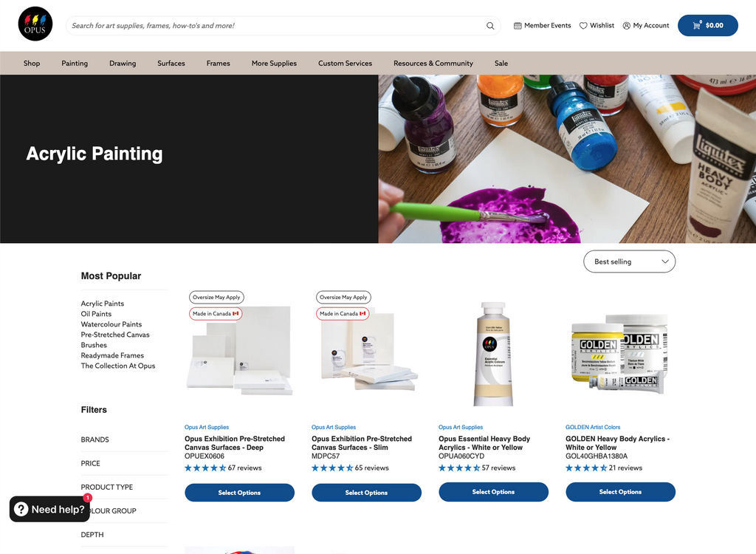Open the Painting menu
The width and height of the screenshot is (756, 554).
point(75,64)
